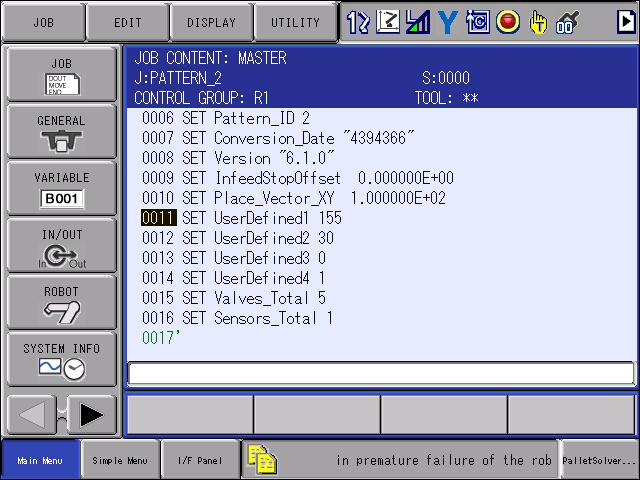Viewport: 640px width, 480px height.
Task: Go to previous menu page with left arrow
Action: pos(31,415)
